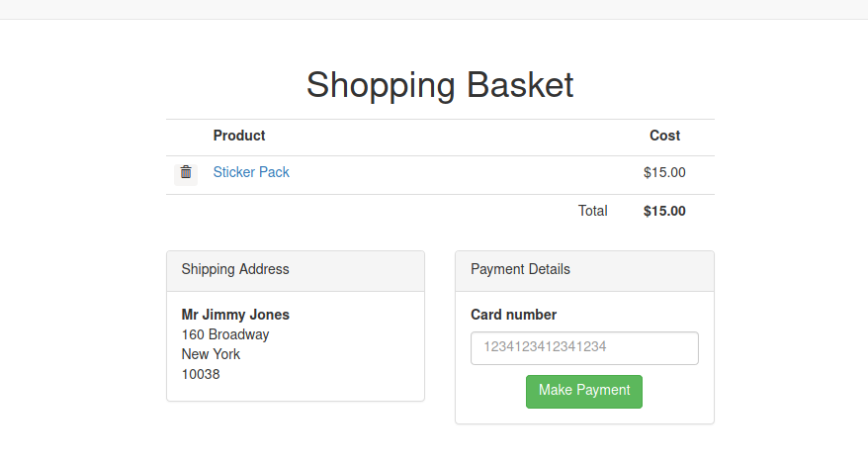Click the Shipping Address panel header

[296, 271]
